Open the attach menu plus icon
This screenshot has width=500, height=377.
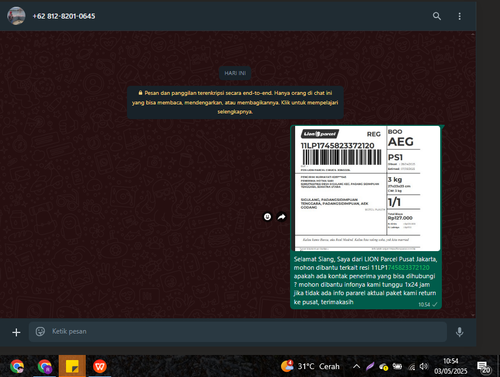(x=16, y=332)
